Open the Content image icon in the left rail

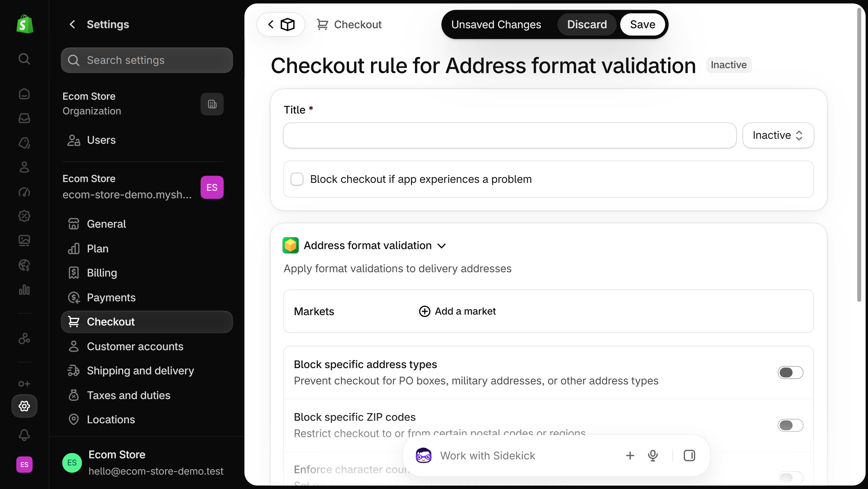click(24, 241)
